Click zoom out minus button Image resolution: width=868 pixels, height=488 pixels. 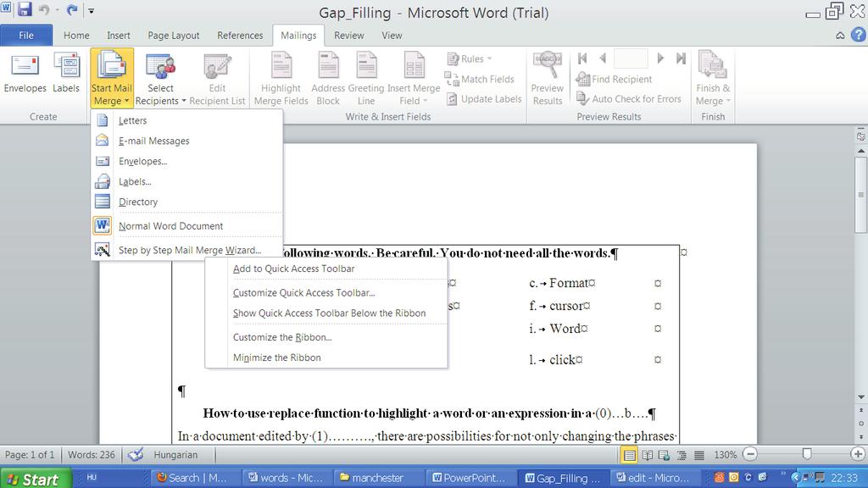click(x=750, y=454)
